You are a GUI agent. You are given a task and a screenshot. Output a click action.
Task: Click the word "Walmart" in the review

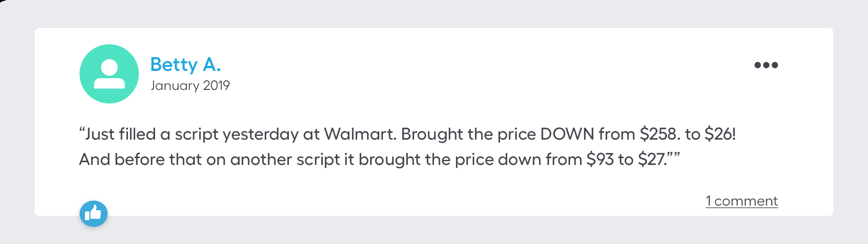pyautogui.click(x=360, y=134)
